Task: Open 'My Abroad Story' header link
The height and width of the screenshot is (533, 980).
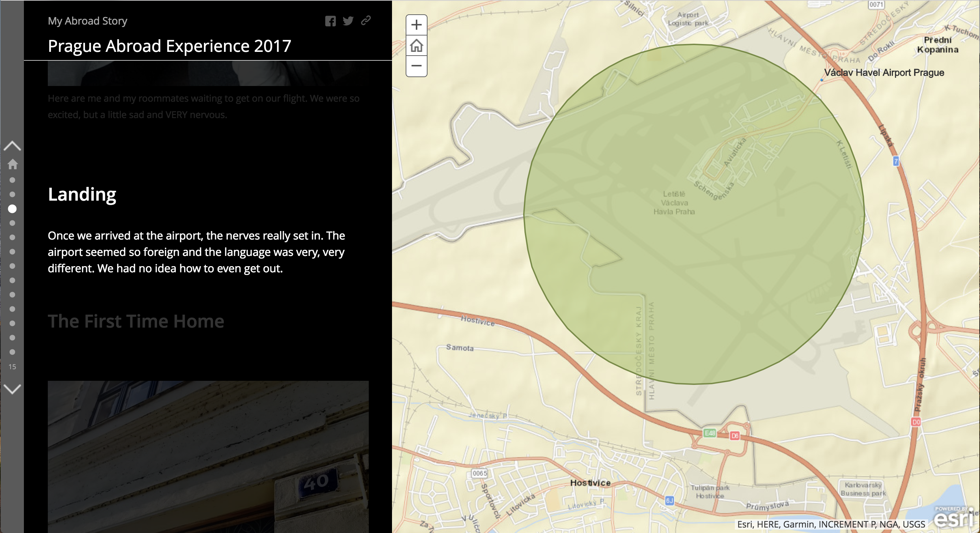Action: (x=87, y=21)
